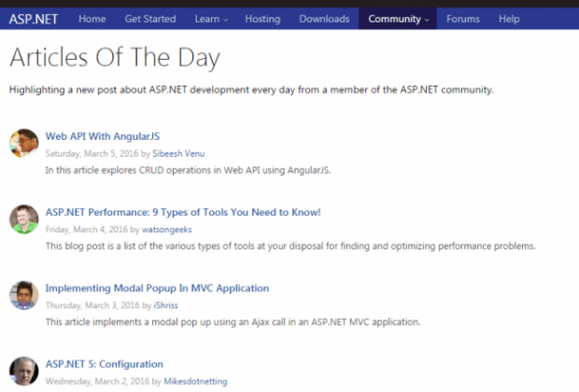Open the Help menu item
This screenshot has height=392, width=579.
tap(509, 19)
